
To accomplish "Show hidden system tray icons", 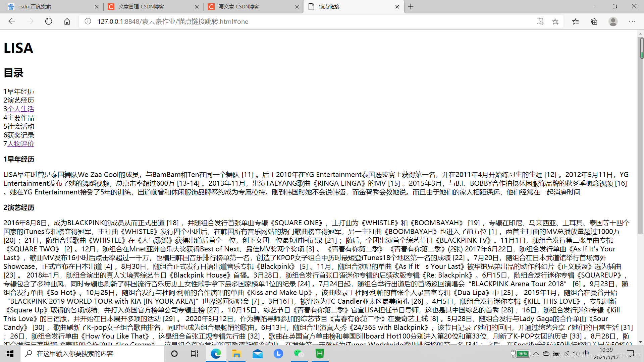I will [536, 354].
